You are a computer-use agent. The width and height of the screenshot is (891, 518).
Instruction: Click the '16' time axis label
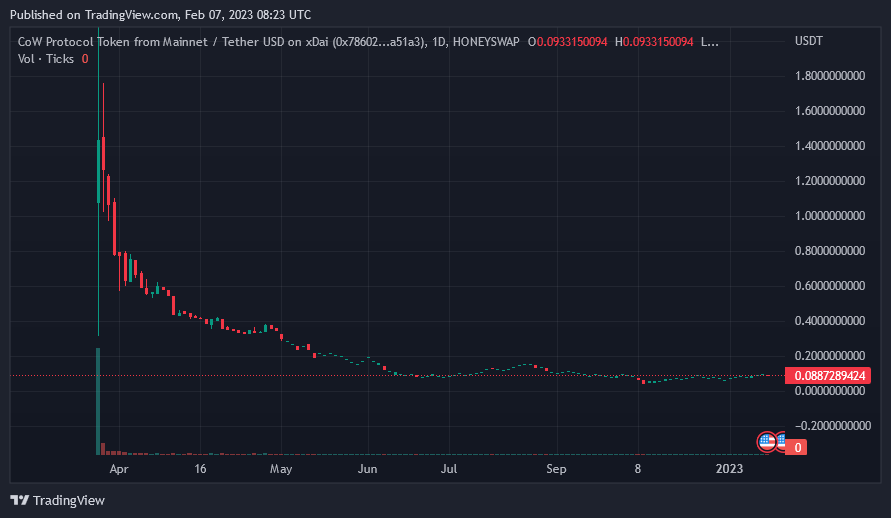tap(200, 469)
